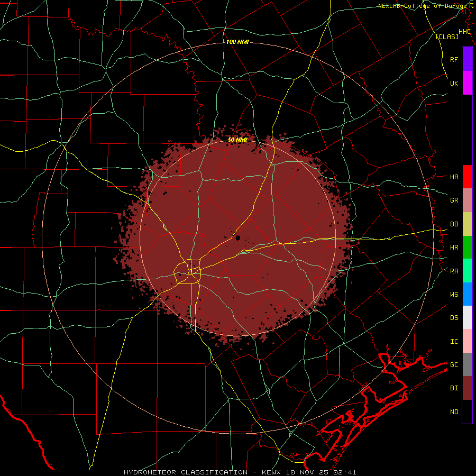Click the 10 NOV 25 date stamp
476x476 pixels.
308,472
